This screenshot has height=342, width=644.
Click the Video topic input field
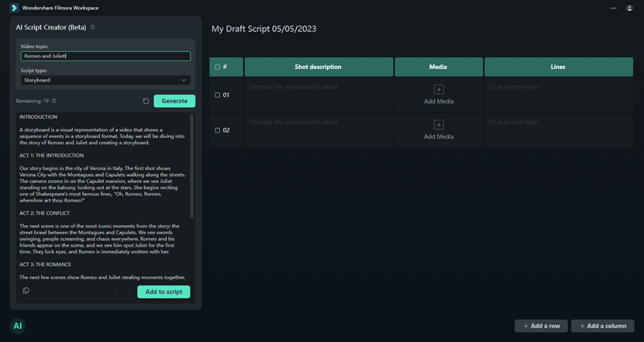pos(105,56)
